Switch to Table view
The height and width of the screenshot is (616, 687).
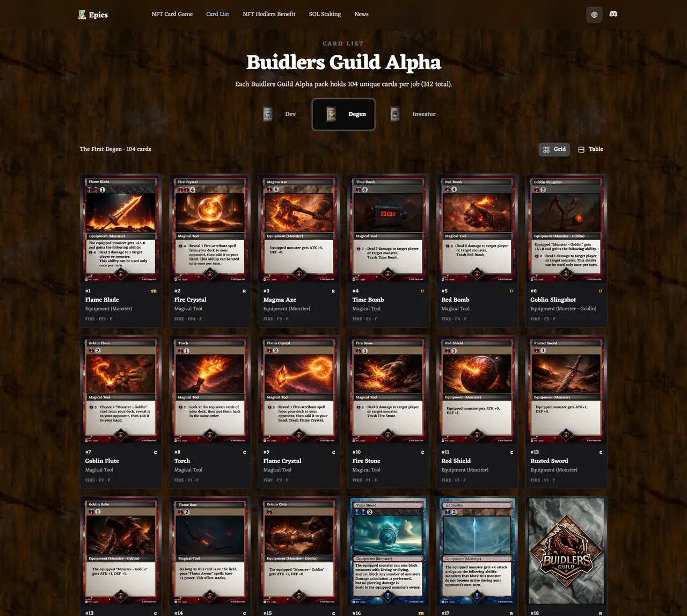coord(590,149)
